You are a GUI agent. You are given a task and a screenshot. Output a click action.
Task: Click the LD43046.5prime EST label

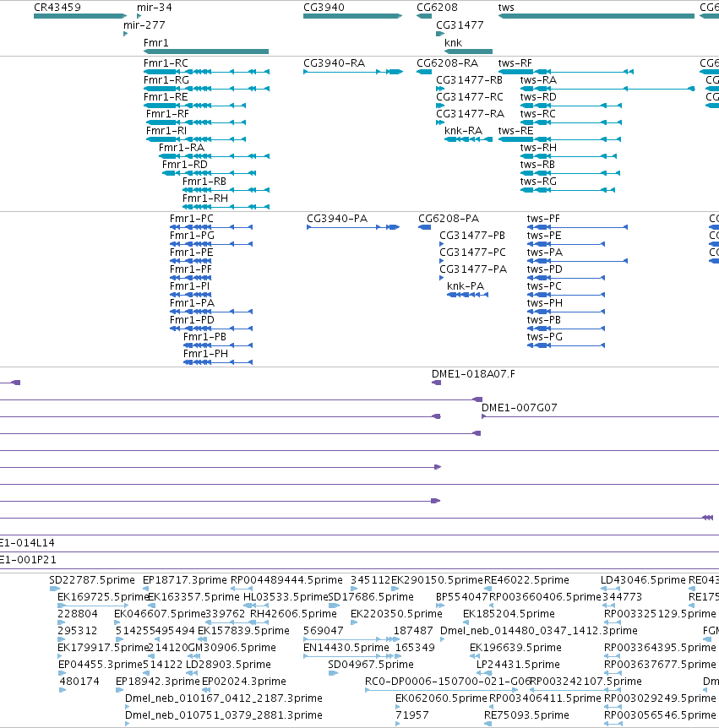pos(643,580)
